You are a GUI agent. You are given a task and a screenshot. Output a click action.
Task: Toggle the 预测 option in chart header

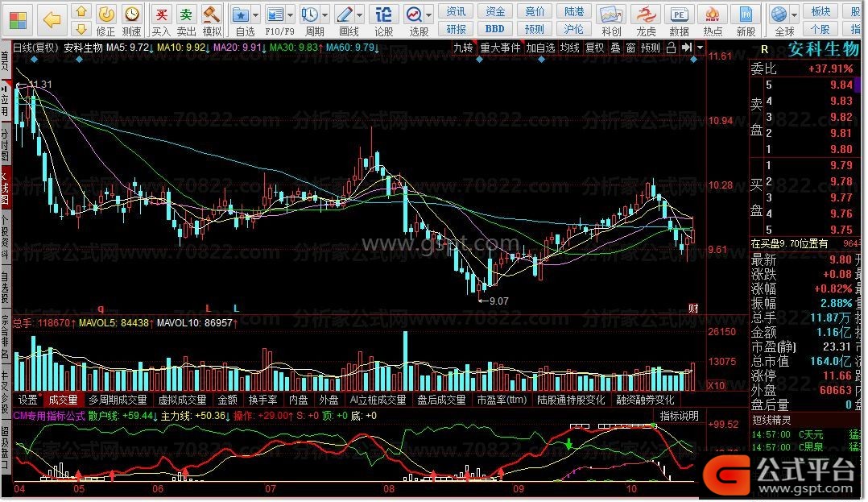click(x=651, y=48)
